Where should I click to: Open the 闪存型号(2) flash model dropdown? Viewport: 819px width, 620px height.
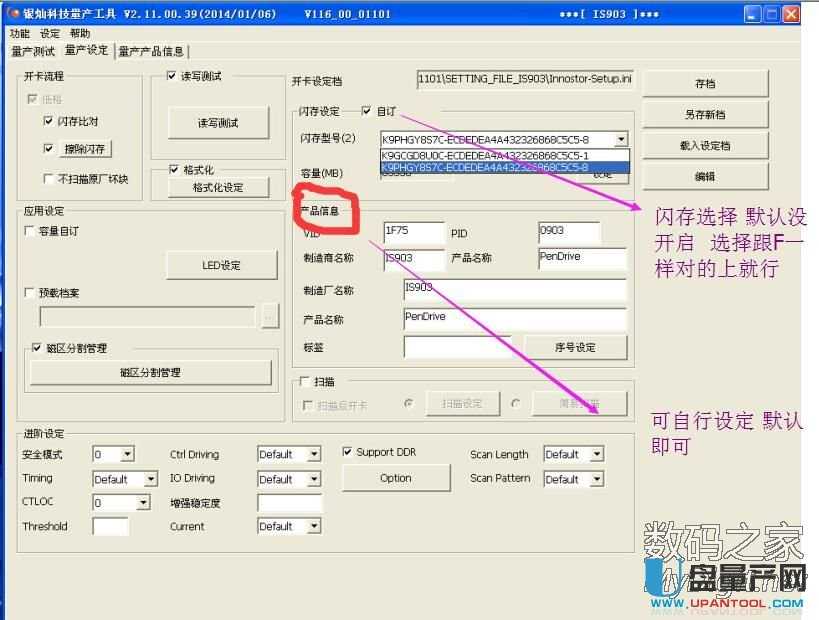coord(622,139)
